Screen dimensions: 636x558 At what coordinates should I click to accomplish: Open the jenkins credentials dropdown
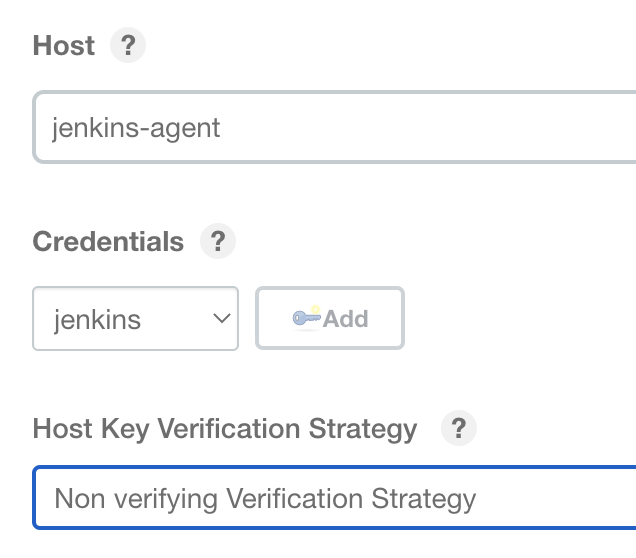[x=135, y=319]
